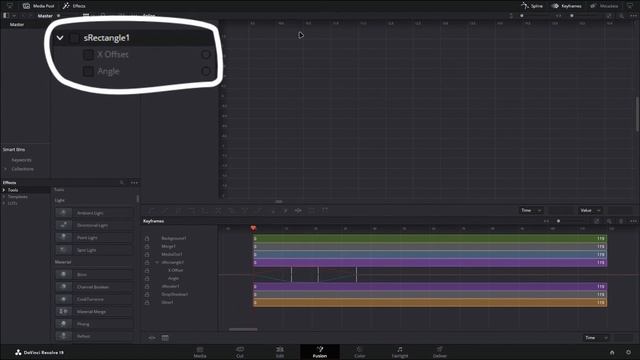
Task: Select the green Background1 track bar
Action: [430, 238]
